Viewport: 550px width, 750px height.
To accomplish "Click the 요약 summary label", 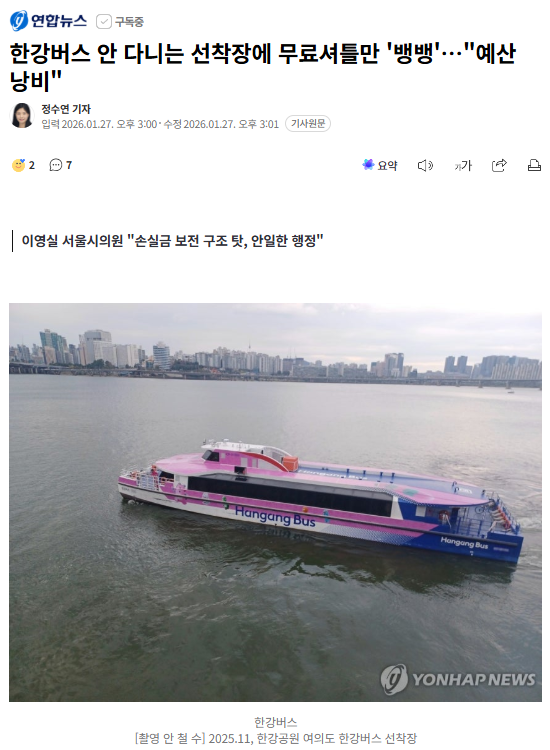I will [387, 165].
